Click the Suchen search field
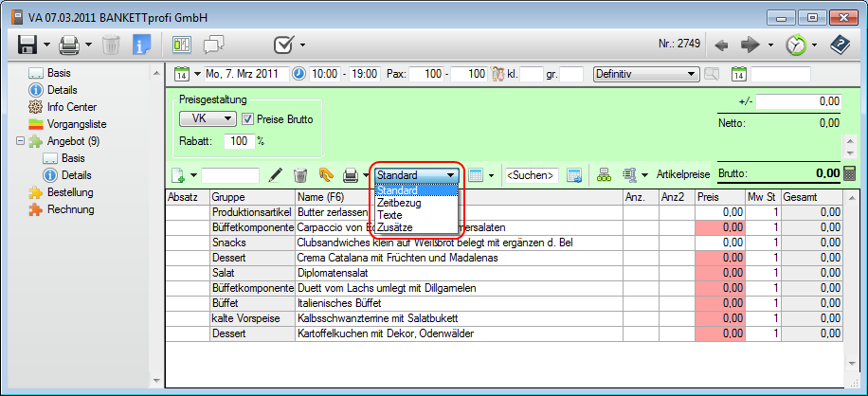The width and height of the screenshot is (868, 396). [531, 175]
